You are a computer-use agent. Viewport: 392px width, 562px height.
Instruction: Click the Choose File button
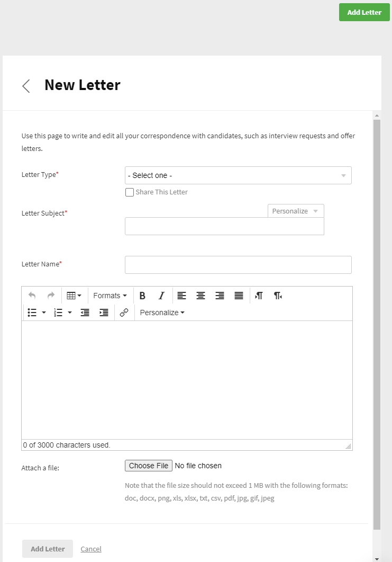[x=149, y=466]
